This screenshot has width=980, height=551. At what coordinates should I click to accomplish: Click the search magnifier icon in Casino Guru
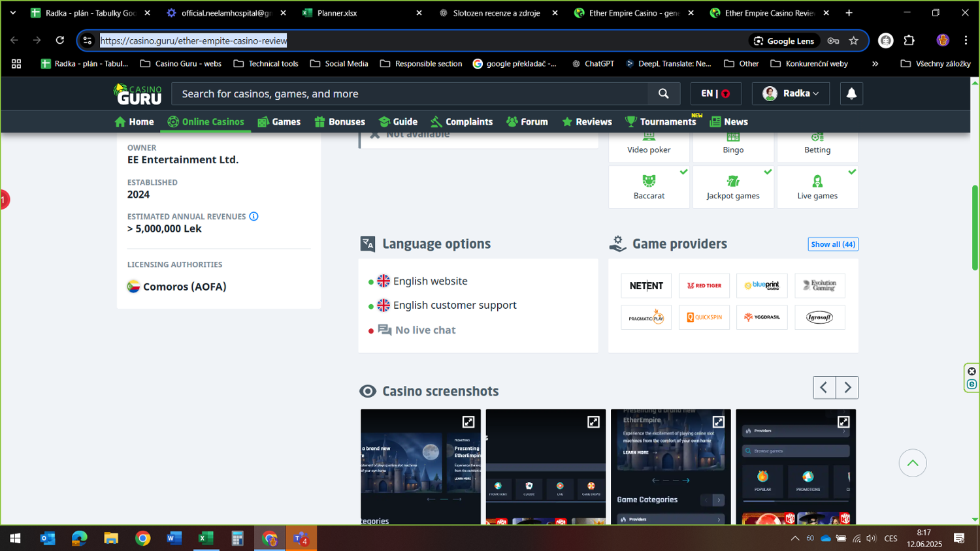[x=663, y=94]
